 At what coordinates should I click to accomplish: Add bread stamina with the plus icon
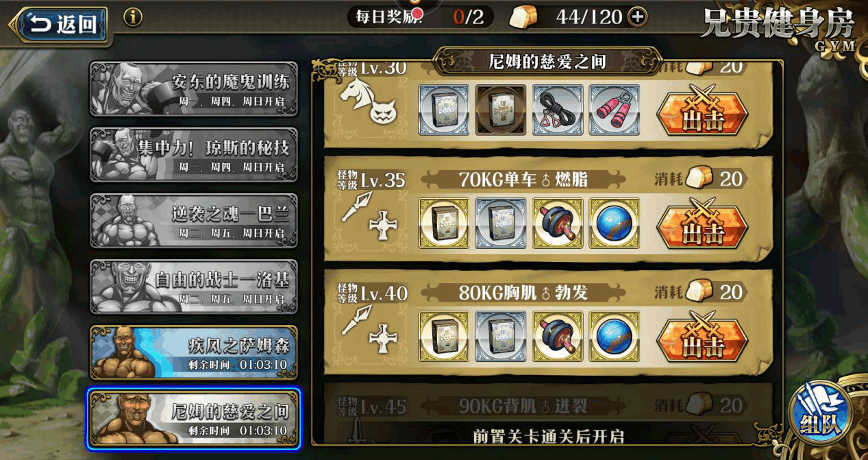coord(637,17)
